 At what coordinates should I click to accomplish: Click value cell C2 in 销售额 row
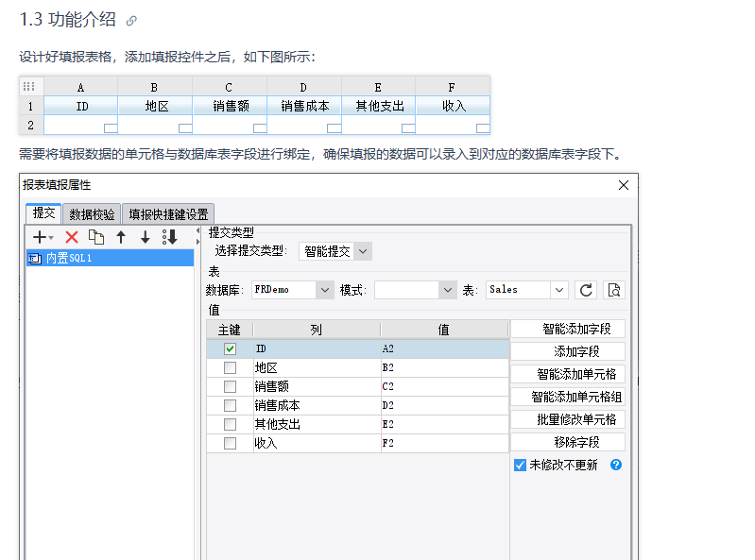[444, 387]
